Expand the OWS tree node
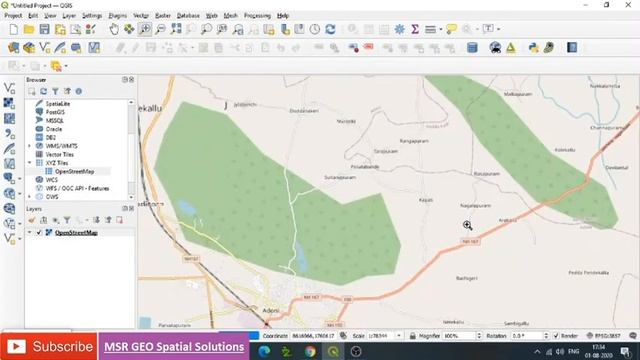Viewport: 640px width, 360px height. click(x=29, y=197)
